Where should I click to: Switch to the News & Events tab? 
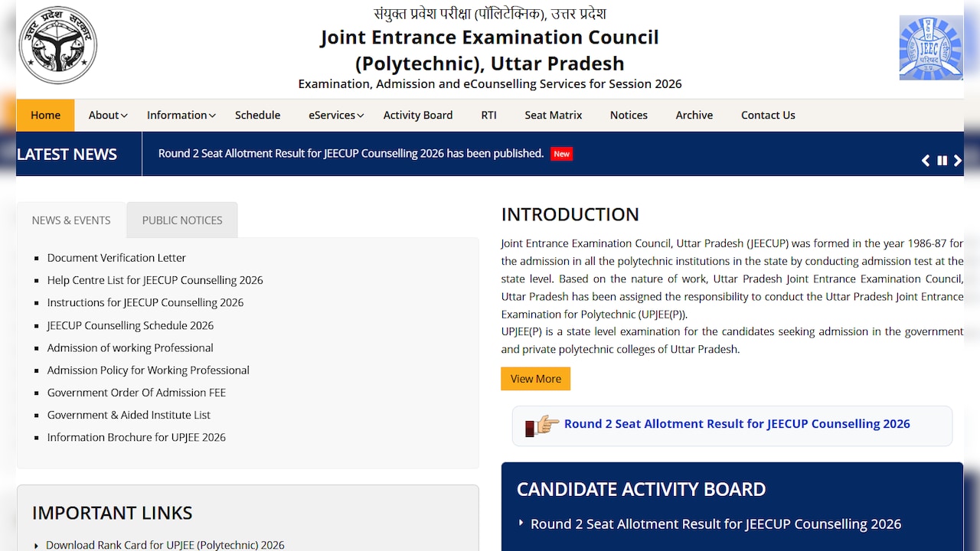(x=71, y=220)
